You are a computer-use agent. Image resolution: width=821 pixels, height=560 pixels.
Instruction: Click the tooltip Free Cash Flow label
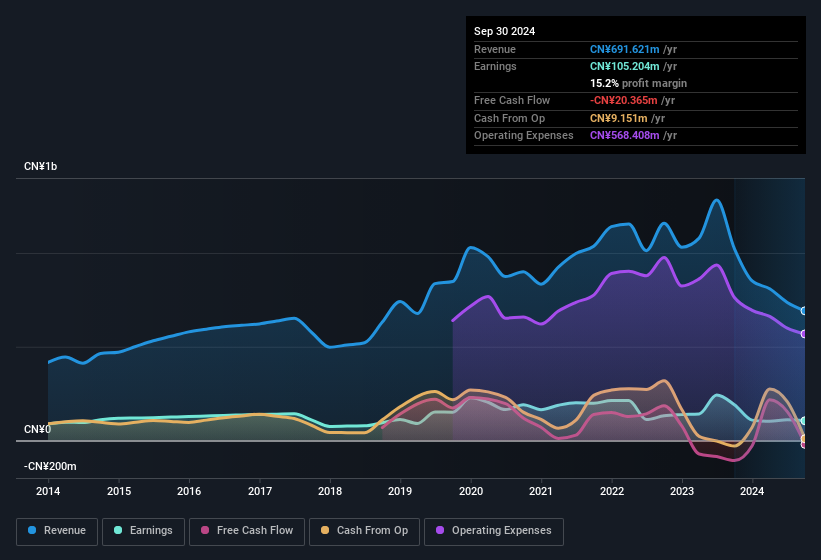coord(512,100)
